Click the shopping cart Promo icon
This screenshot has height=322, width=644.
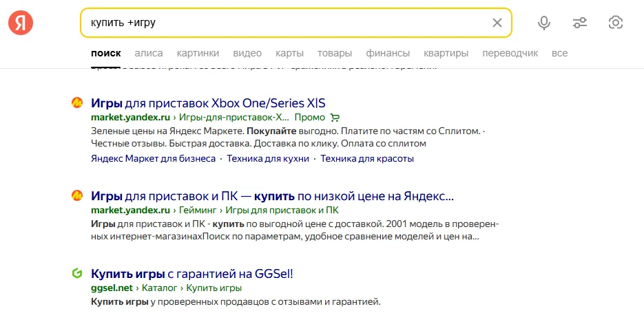(x=335, y=117)
